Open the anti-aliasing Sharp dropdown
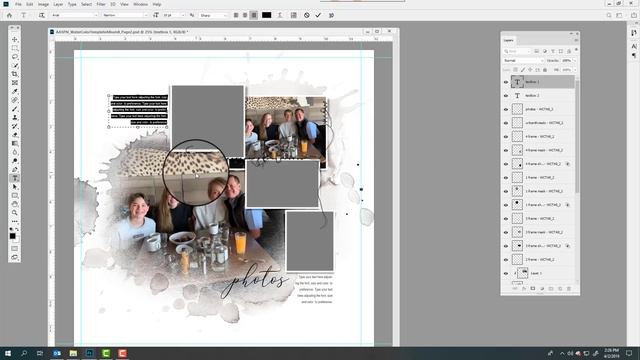This screenshot has height=360, width=640. tap(213, 15)
